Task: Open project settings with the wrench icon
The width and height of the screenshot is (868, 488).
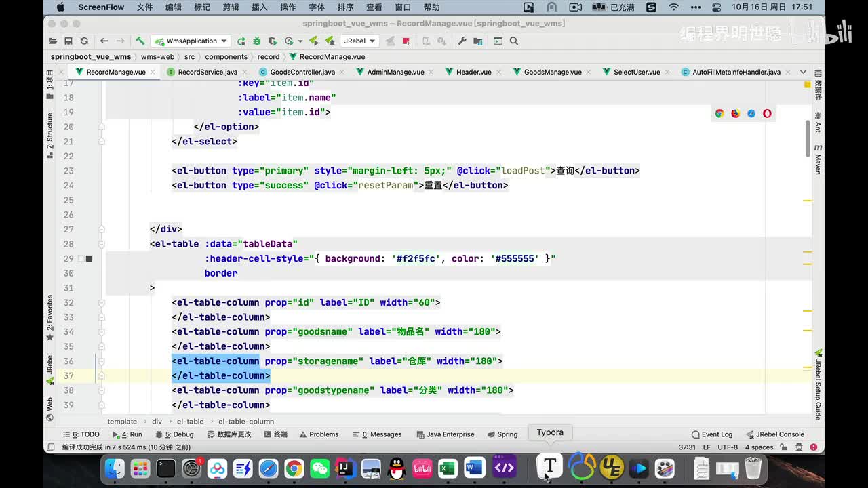Action: click(462, 41)
